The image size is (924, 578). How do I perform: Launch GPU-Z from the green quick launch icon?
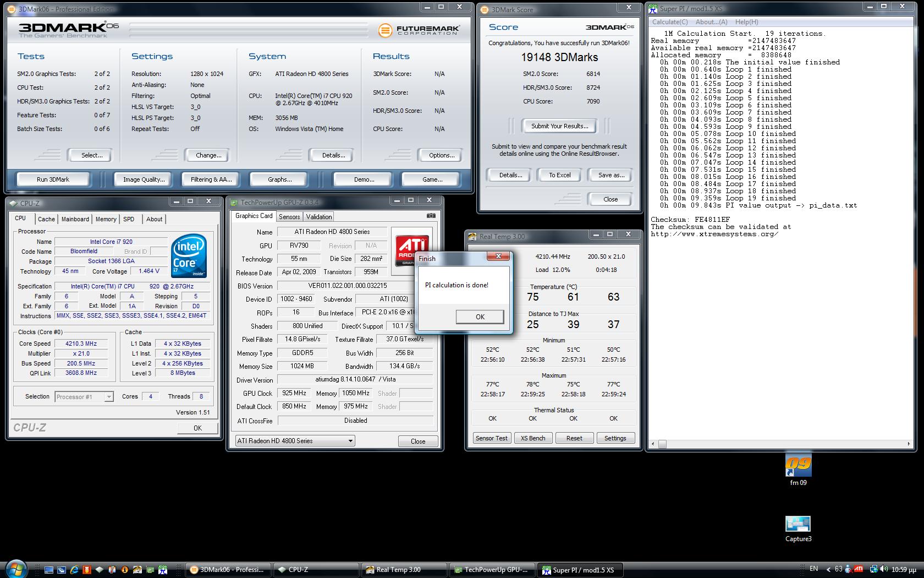[150, 570]
